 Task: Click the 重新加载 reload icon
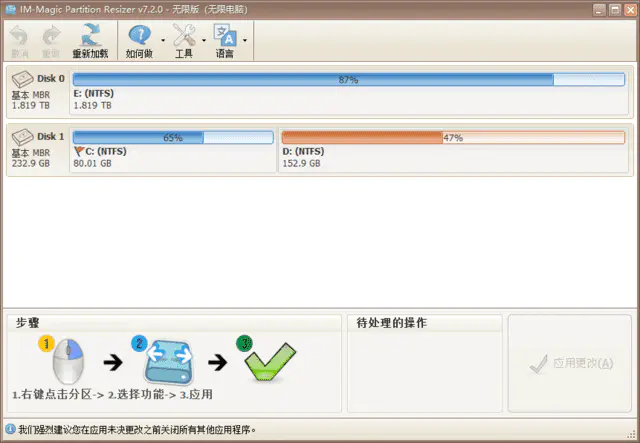click(x=91, y=35)
